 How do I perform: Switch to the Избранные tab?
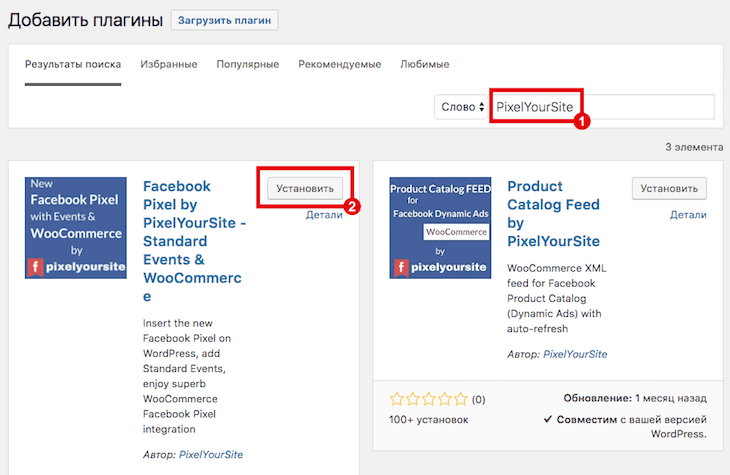pyautogui.click(x=169, y=64)
